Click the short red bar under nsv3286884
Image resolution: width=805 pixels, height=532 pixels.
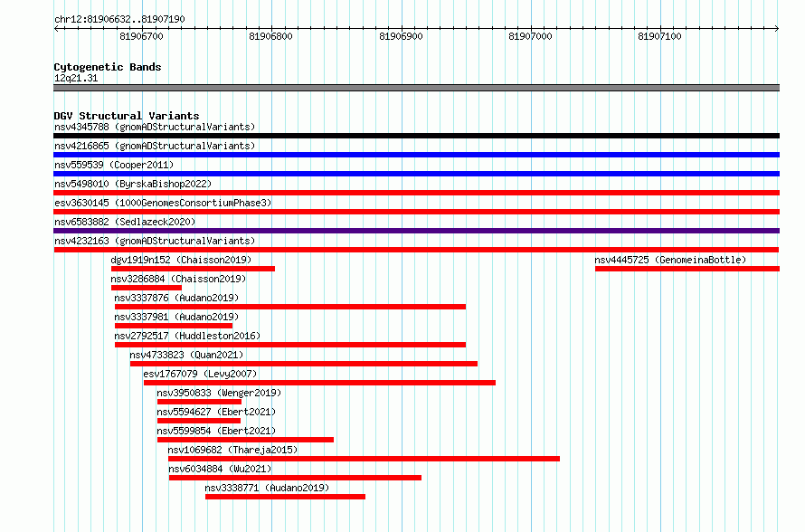(x=147, y=288)
